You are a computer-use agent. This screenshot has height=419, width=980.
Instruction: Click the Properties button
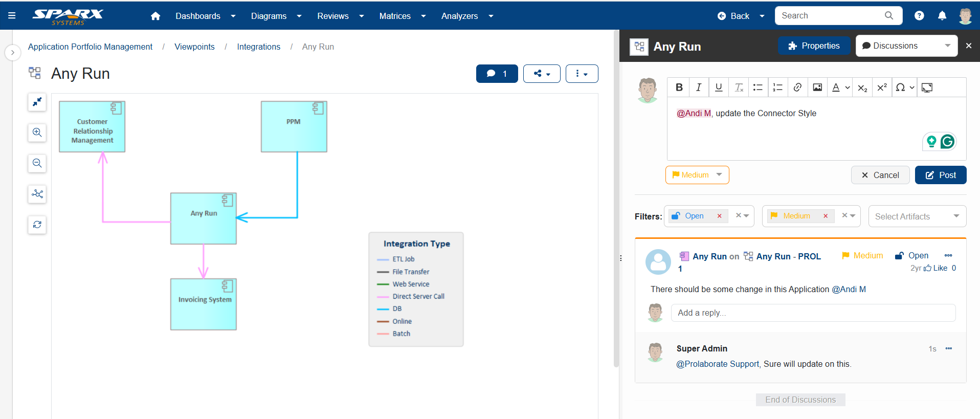click(814, 46)
